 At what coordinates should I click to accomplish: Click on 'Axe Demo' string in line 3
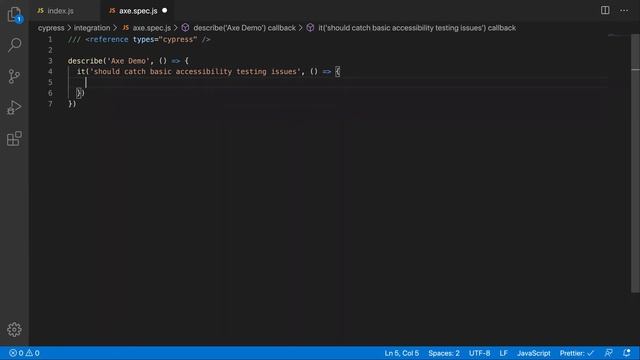point(128,61)
